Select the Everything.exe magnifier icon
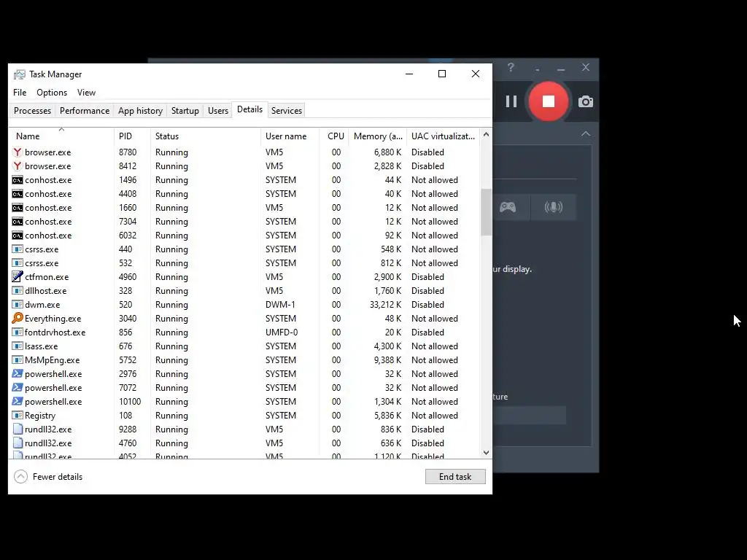747x560 pixels. point(18,318)
